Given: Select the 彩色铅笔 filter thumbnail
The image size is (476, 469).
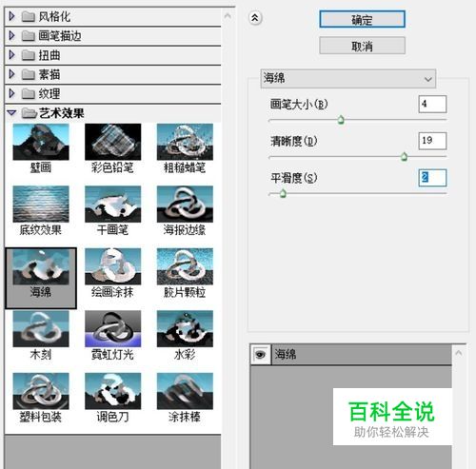Looking at the screenshot, I should click(112, 142).
